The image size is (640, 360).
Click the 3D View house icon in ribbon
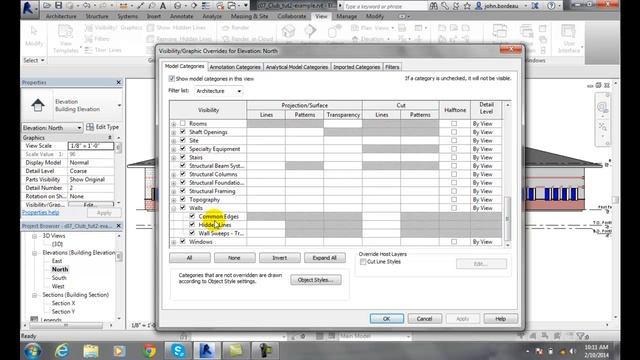288,31
